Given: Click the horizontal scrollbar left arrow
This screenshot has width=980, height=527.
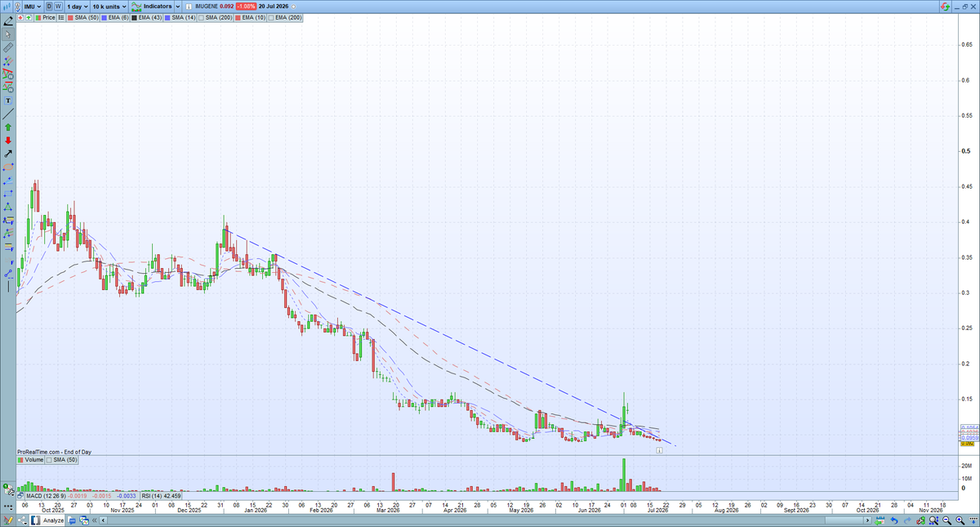Looking at the screenshot, I should coord(103,520).
